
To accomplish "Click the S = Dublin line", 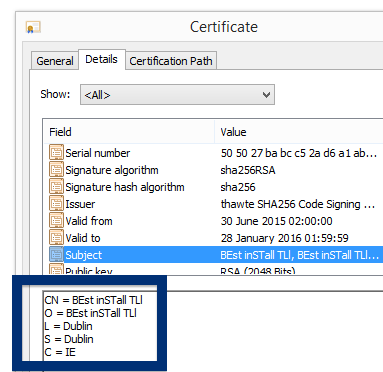I will click(x=69, y=339).
